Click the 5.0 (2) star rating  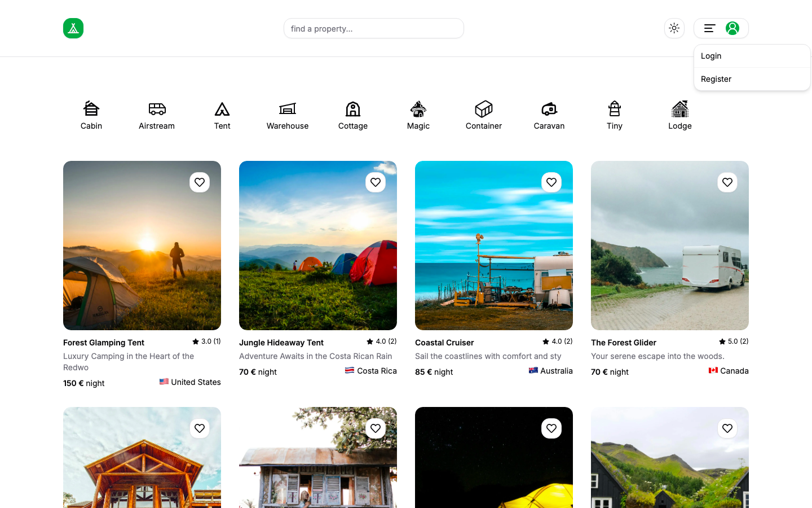pos(734,341)
